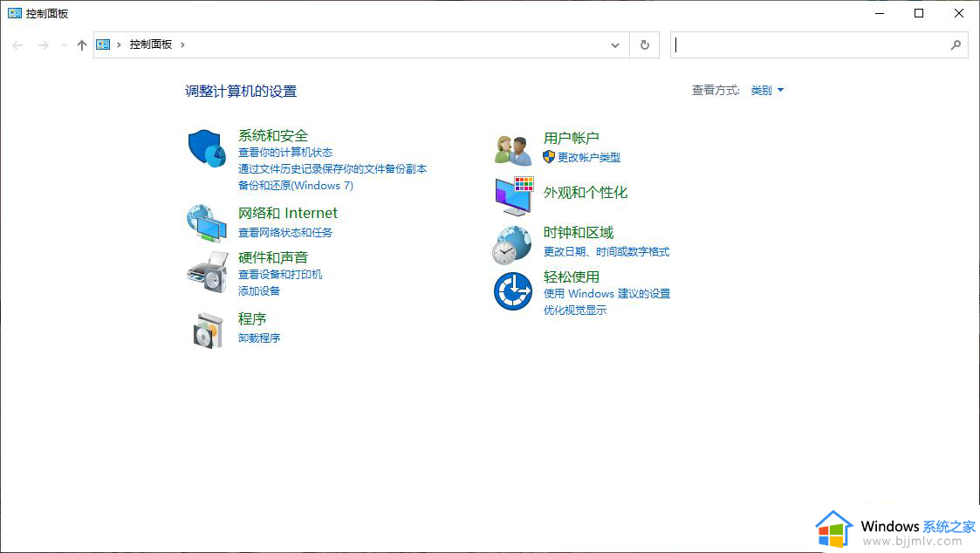Open 时钟和区域 category
Screen dimensions: 980x553
pyautogui.click(x=578, y=232)
